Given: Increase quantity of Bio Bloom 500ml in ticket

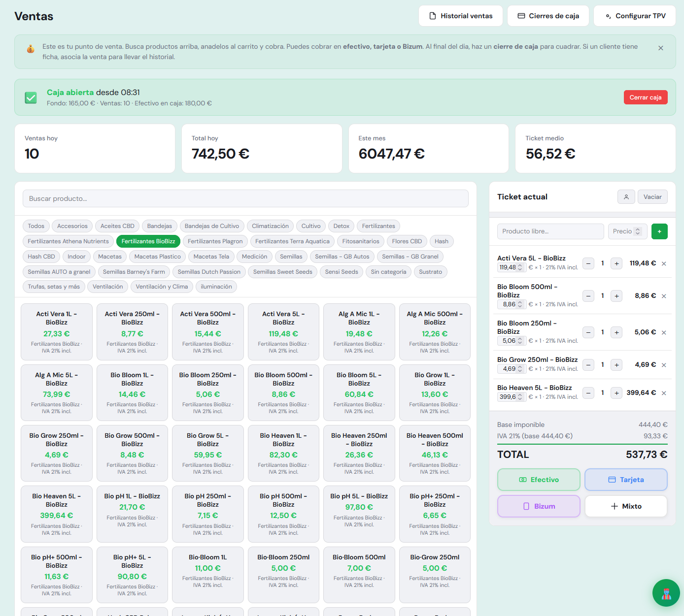Looking at the screenshot, I should 616,296.
